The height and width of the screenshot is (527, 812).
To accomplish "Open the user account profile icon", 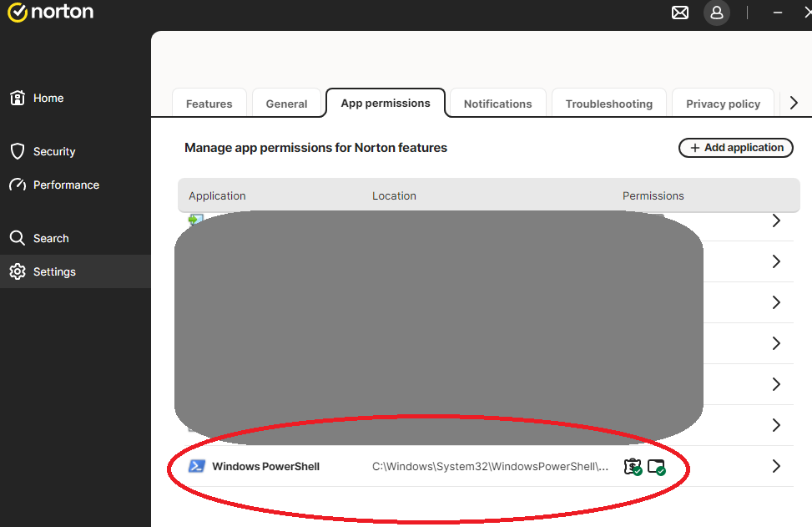I will [x=717, y=13].
